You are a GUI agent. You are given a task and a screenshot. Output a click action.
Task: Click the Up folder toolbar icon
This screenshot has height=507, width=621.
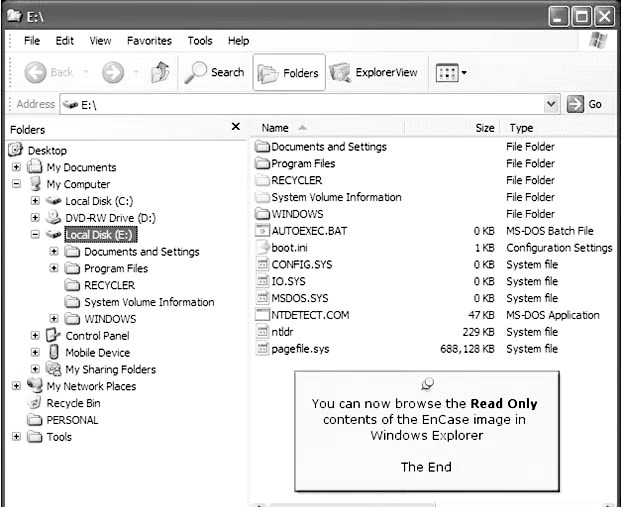click(x=160, y=72)
